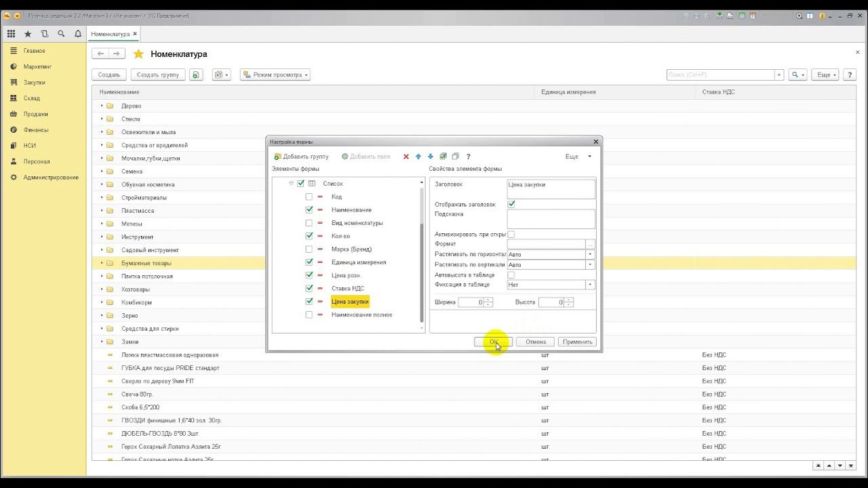868x488 pixels.
Task: Open the Закупки section
Action: point(34,83)
